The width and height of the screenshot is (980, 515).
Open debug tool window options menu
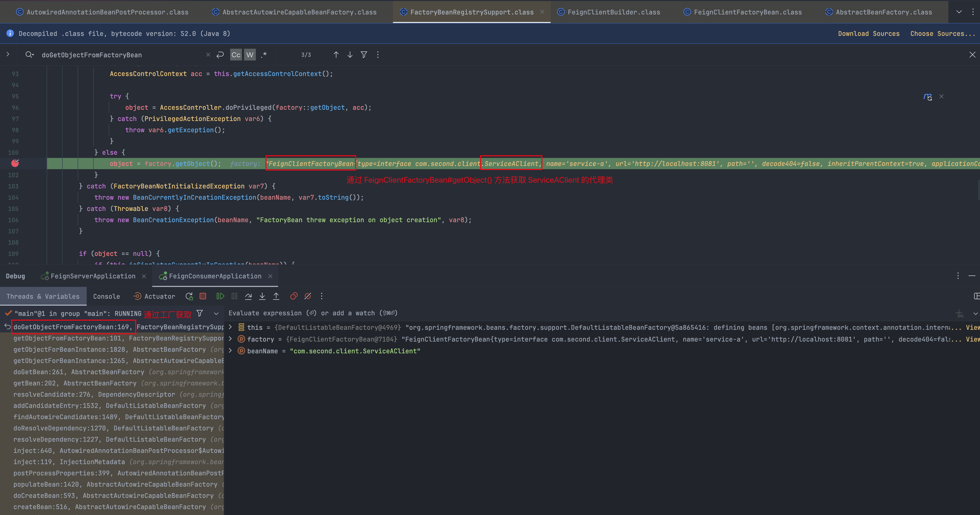coord(958,276)
